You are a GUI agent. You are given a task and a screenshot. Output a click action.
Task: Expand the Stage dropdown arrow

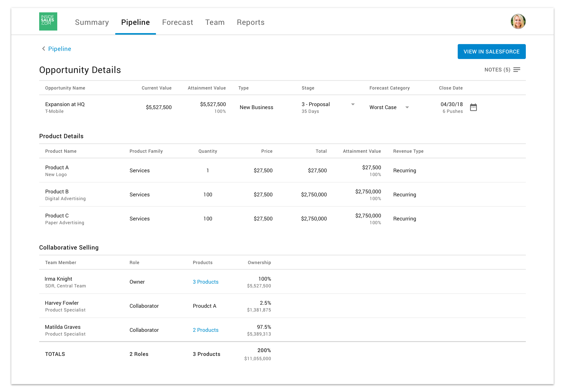pos(353,104)
